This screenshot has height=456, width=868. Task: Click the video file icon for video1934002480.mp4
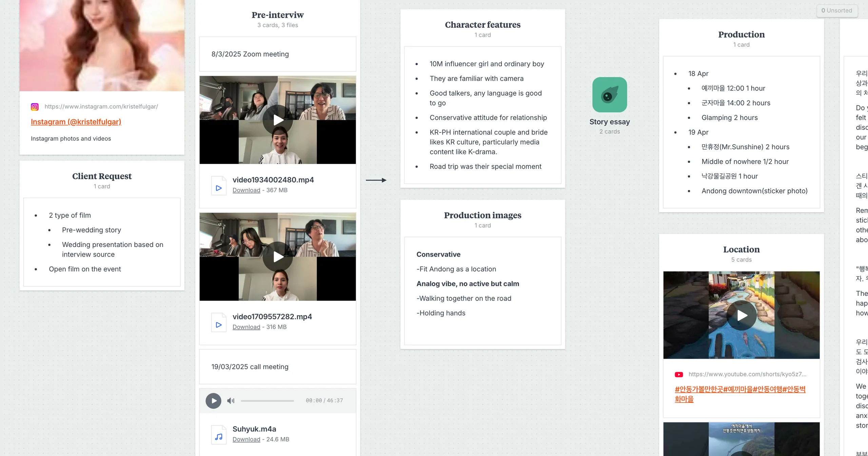tap(219, 185)
